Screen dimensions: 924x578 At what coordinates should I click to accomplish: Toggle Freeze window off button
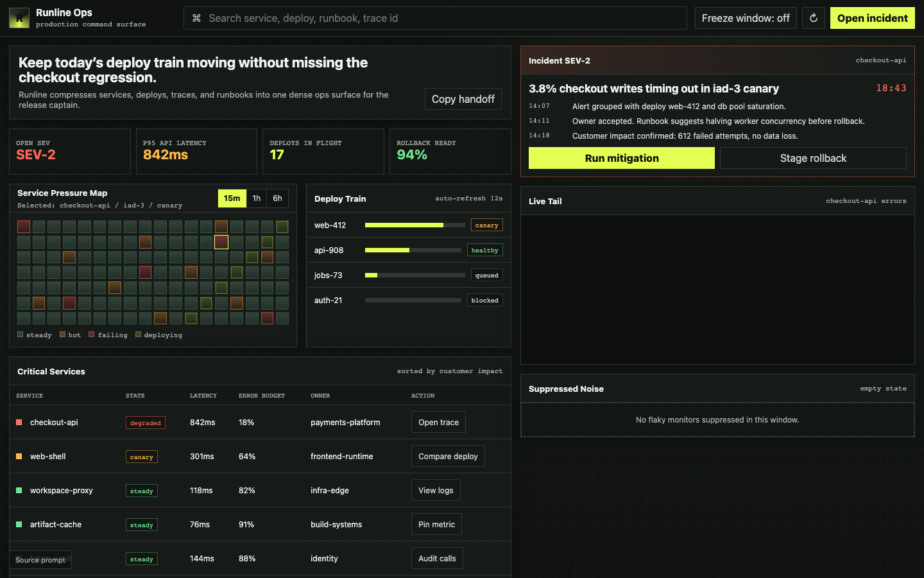coord(746,18)
